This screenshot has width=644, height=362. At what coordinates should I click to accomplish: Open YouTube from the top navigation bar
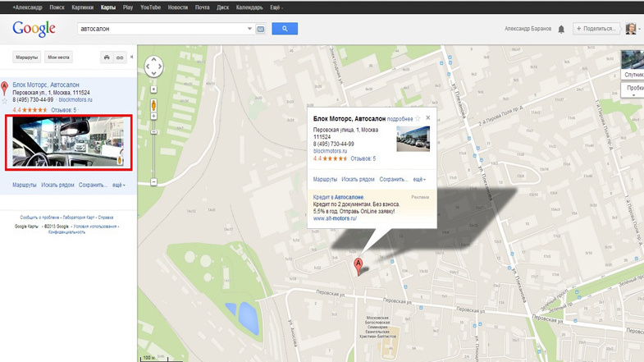click(150, 7)
